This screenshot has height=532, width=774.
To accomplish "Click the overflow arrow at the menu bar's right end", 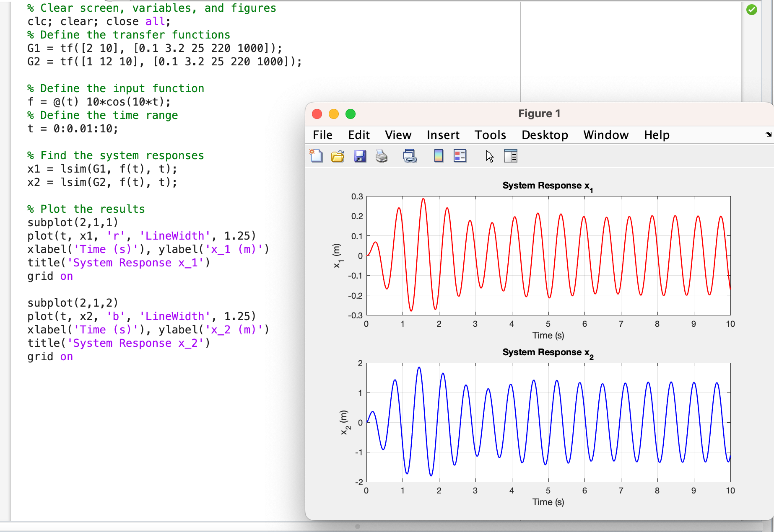I will coord(768,135).
